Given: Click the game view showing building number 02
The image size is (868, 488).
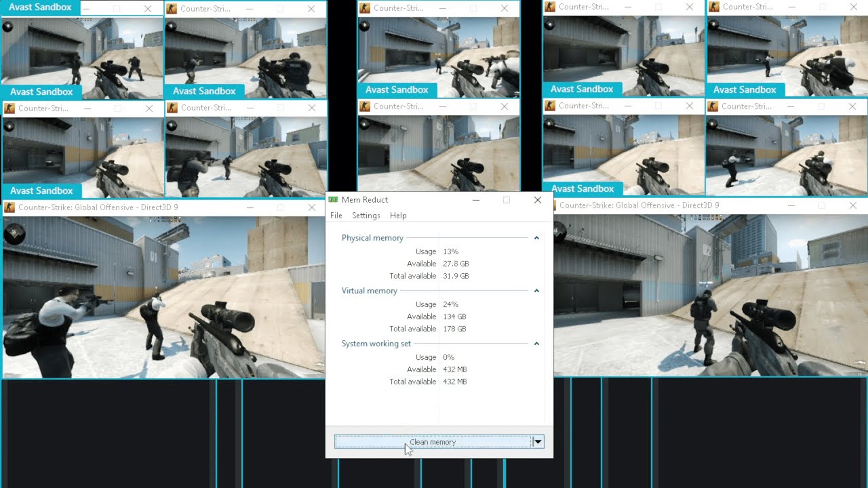Looking at the screenshot, I should (711, 295).
